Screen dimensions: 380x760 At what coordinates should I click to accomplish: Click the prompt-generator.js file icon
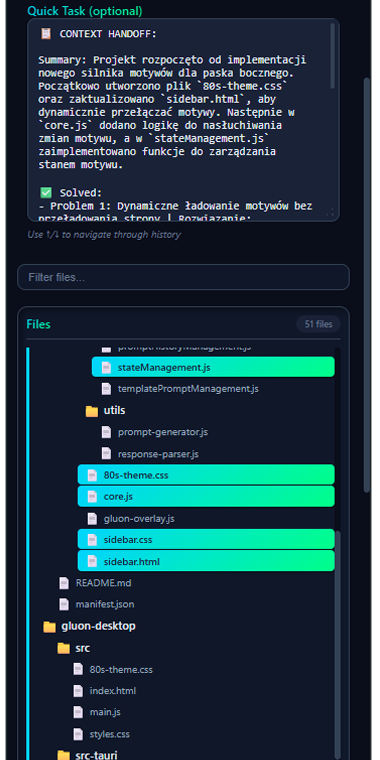[106, 432]
